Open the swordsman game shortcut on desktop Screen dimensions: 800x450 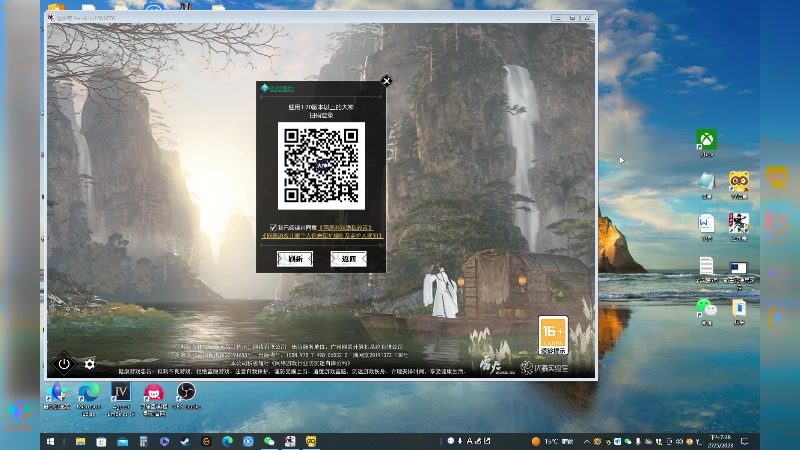739,228
